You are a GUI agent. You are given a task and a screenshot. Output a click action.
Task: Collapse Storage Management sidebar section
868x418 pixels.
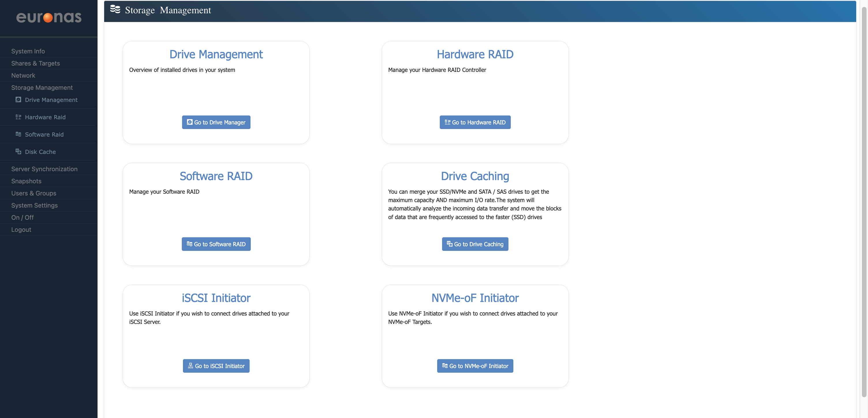click(x=42, y=88)
